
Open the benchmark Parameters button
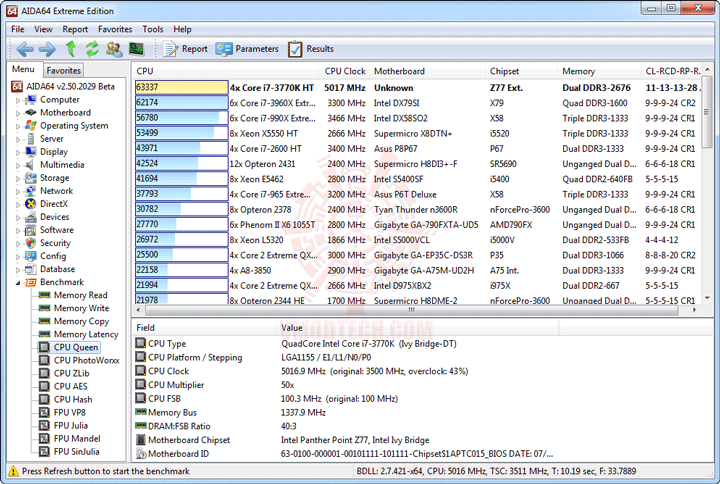click(247, 49)
